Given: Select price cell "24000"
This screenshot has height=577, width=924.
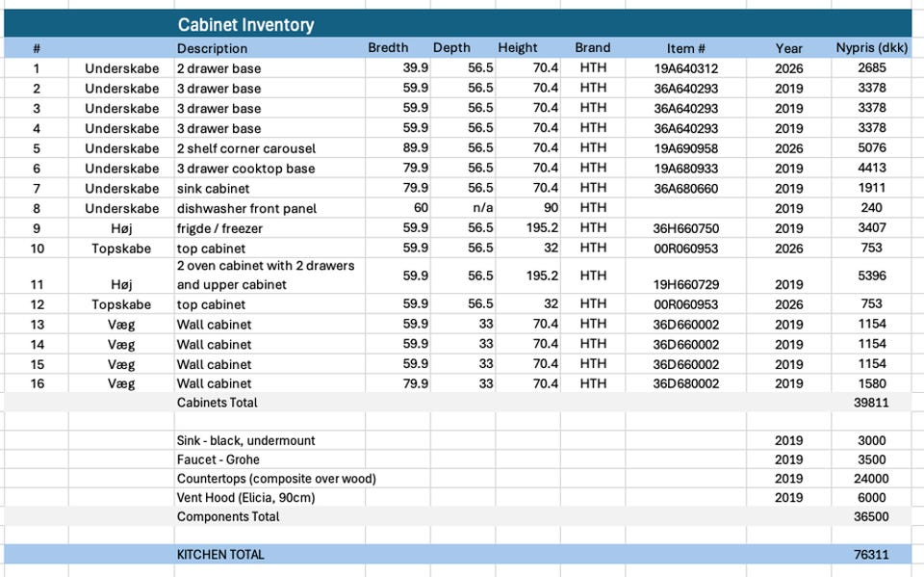Looking at the screenshot, I should coord(871,479).
